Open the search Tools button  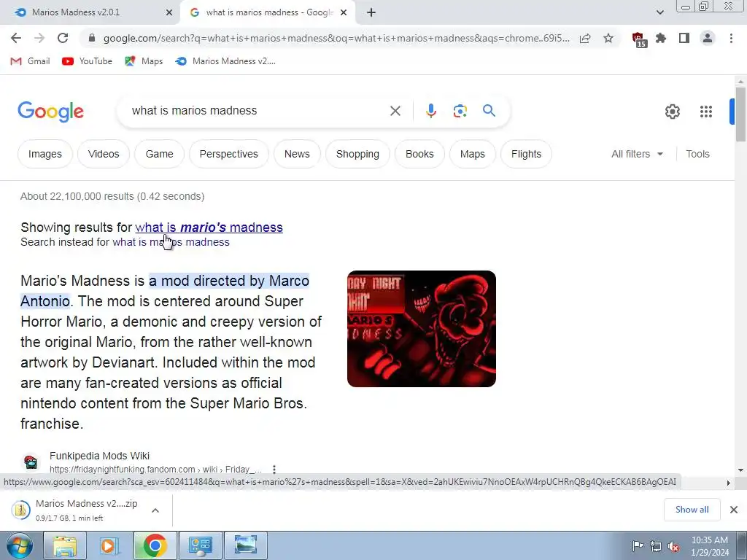pos(697,154)
